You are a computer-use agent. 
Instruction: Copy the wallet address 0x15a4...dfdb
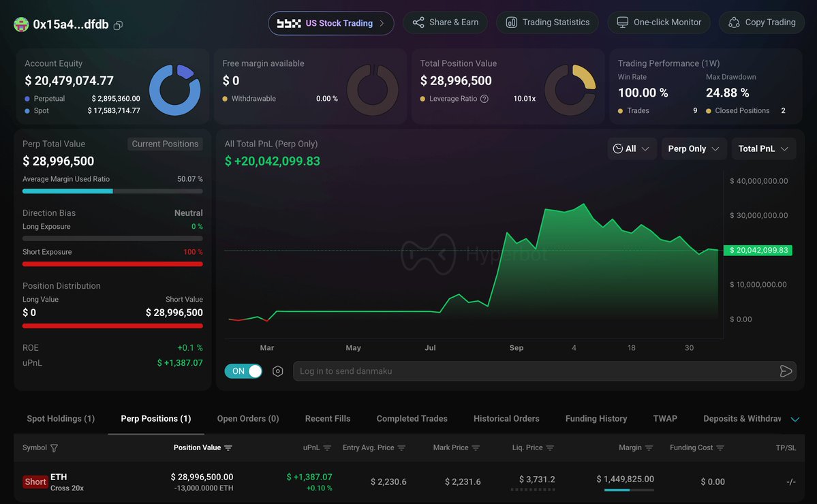pyautogui.click(x=119, y=25)
